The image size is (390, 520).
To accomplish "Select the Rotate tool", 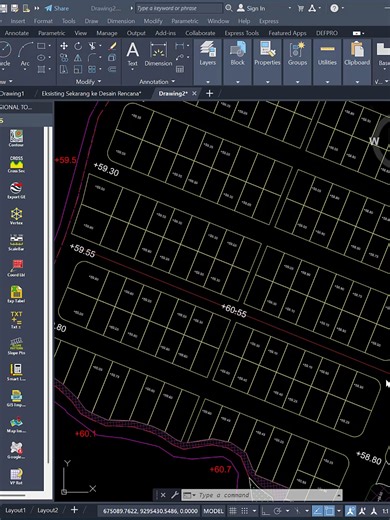I will click(78, 46).
